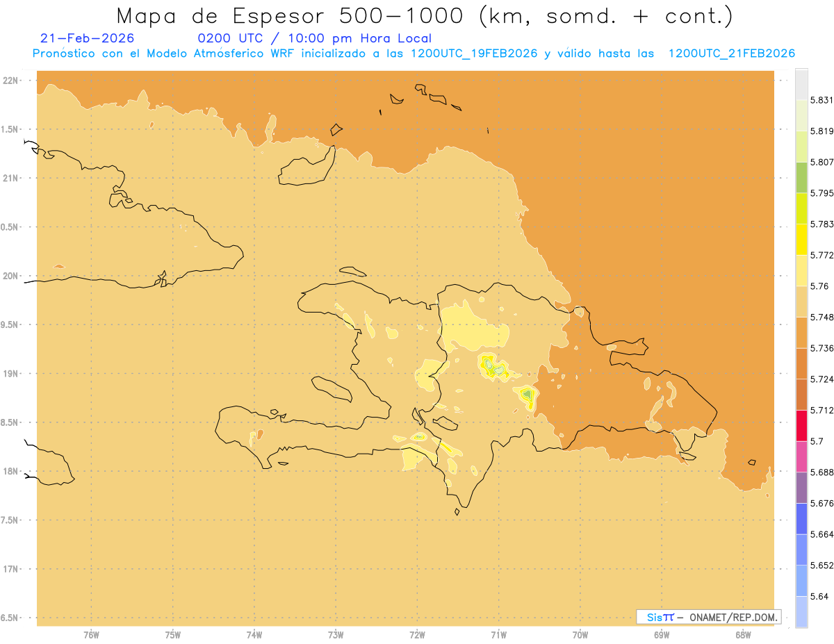Image resolution: width=834 pixels, height=644 pixels.
Task: Click the date label '21-Feb-2026'
Action: click(88, 38)
